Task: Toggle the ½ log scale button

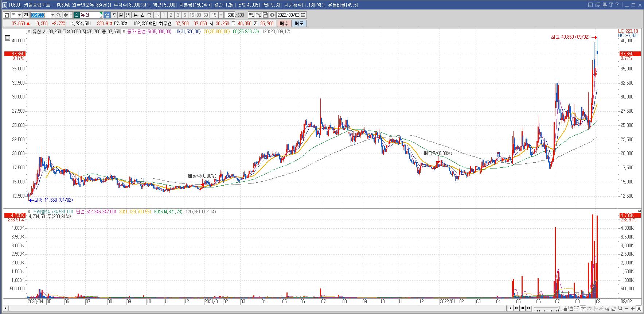Action: tap(157, 15)
